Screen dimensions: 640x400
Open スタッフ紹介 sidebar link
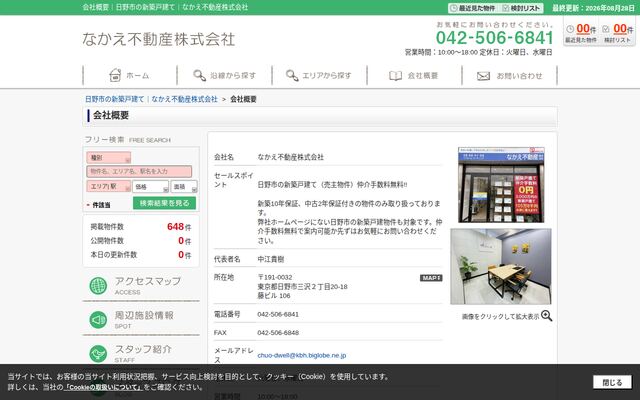[x=141, y=353]
